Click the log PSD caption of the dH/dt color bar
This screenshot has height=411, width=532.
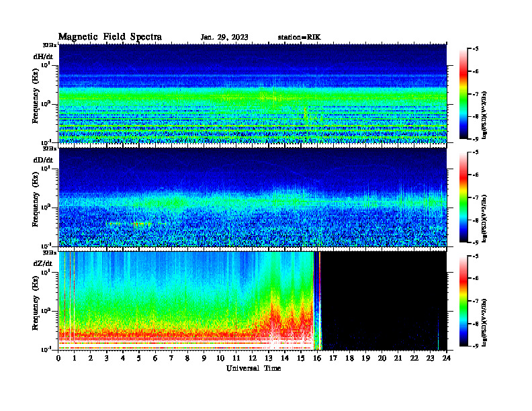[x=484, y=115]
